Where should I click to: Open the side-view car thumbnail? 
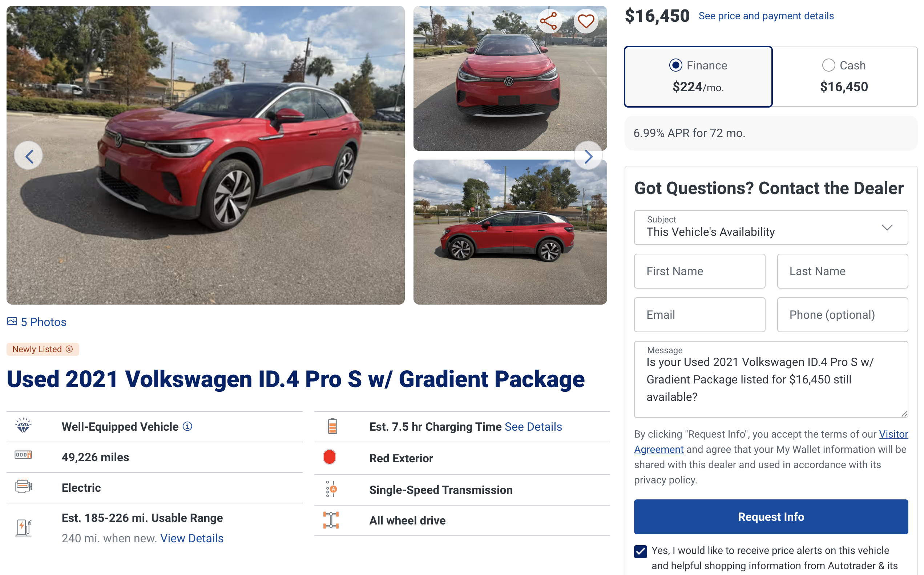(510, 232)
